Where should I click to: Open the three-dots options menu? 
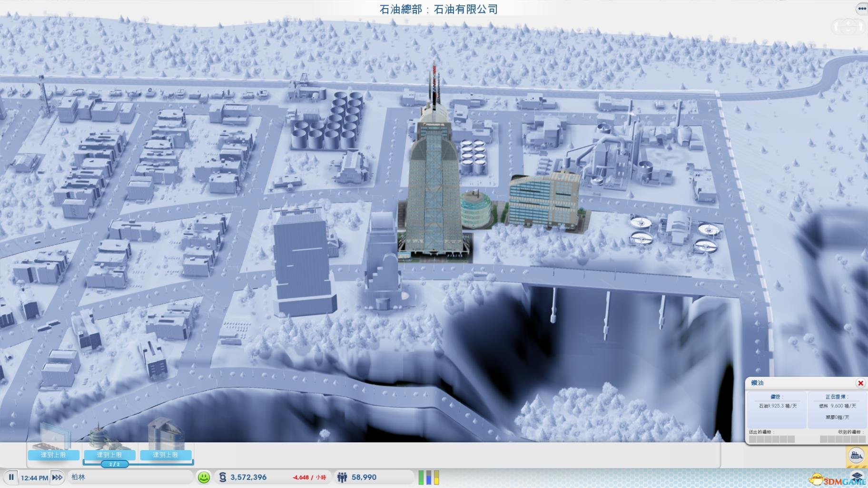(x=862, y=9)
